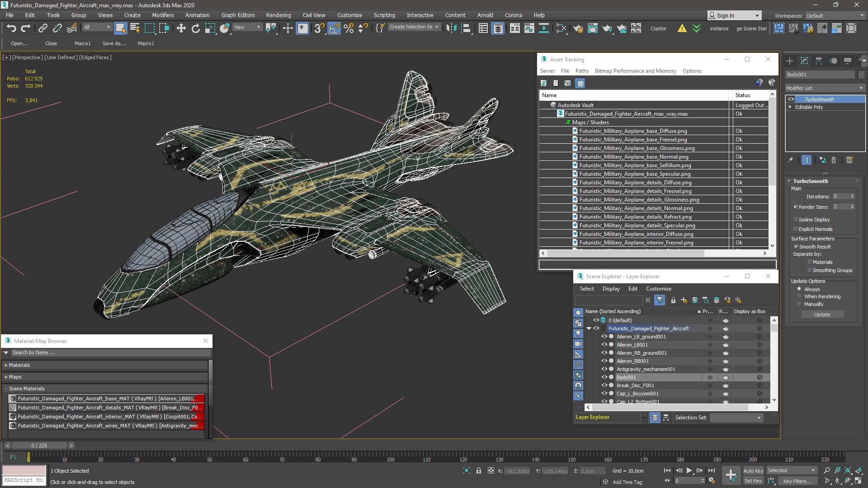Select the When Rendering update option
Image resolution: width=868 pixels, height=488 pixels.
click(x=799, y=296)
